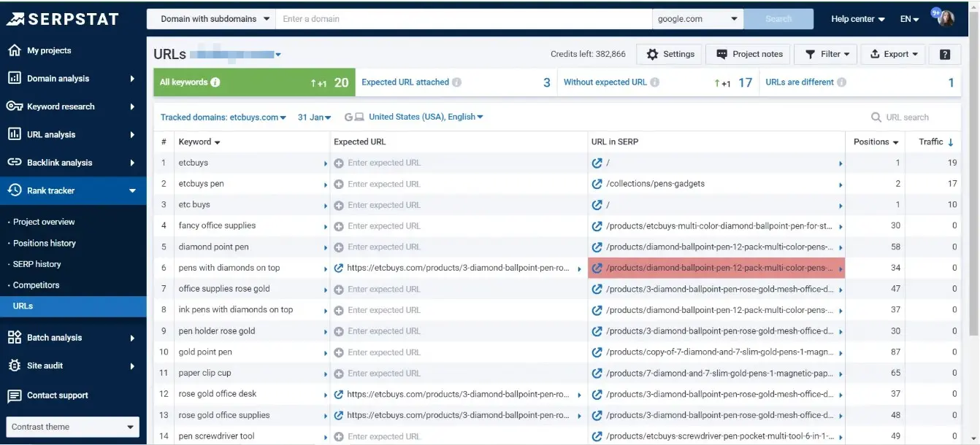
Task: Open the google.com search engine dropdown
Action: tap(697, 19)
